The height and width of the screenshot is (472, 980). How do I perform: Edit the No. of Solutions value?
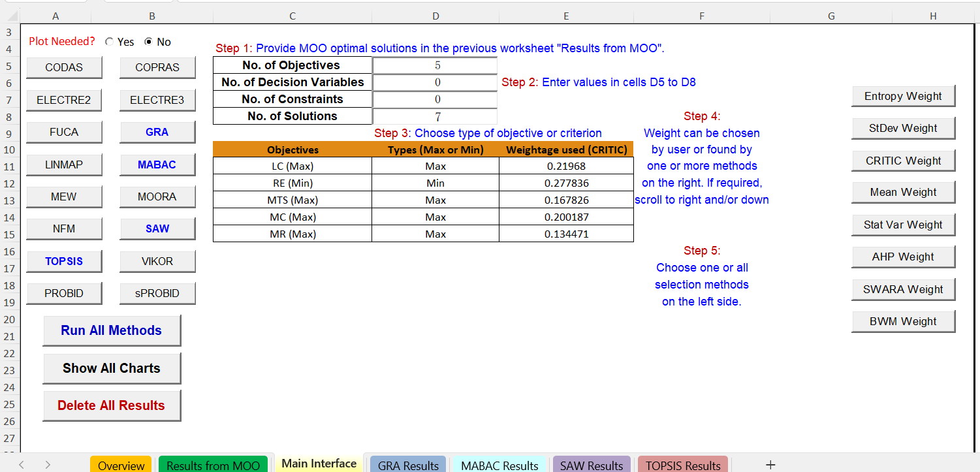click(x=435, y=116)
